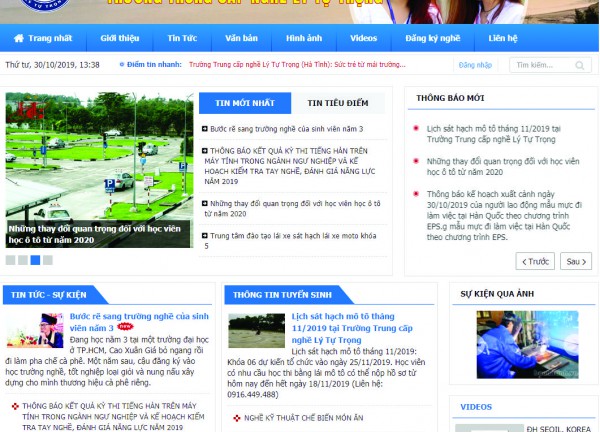
Task: Click the school logo in the header
Action: click(45, 5)
